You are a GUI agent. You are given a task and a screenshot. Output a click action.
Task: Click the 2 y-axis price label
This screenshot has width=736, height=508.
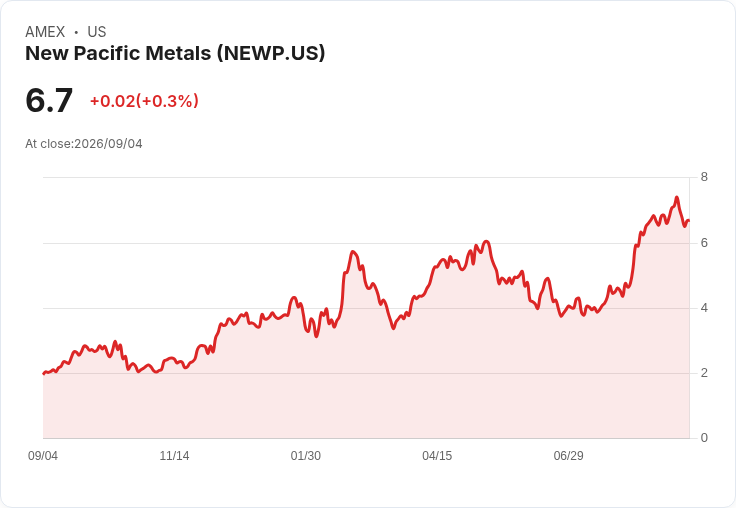(704, 373)
